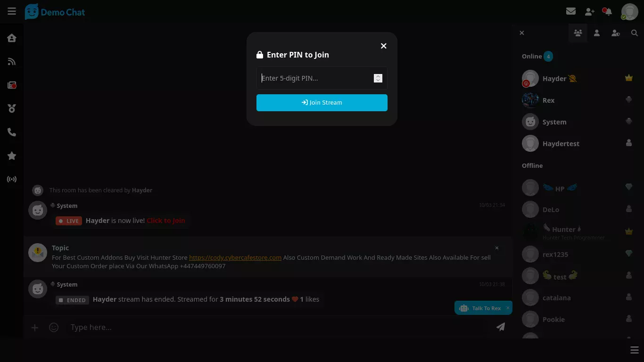This screenshot has height=362, width=644.
Task: Click the PIN field stepper arrows
Action: pyautogui.click(x=378, y=78)
